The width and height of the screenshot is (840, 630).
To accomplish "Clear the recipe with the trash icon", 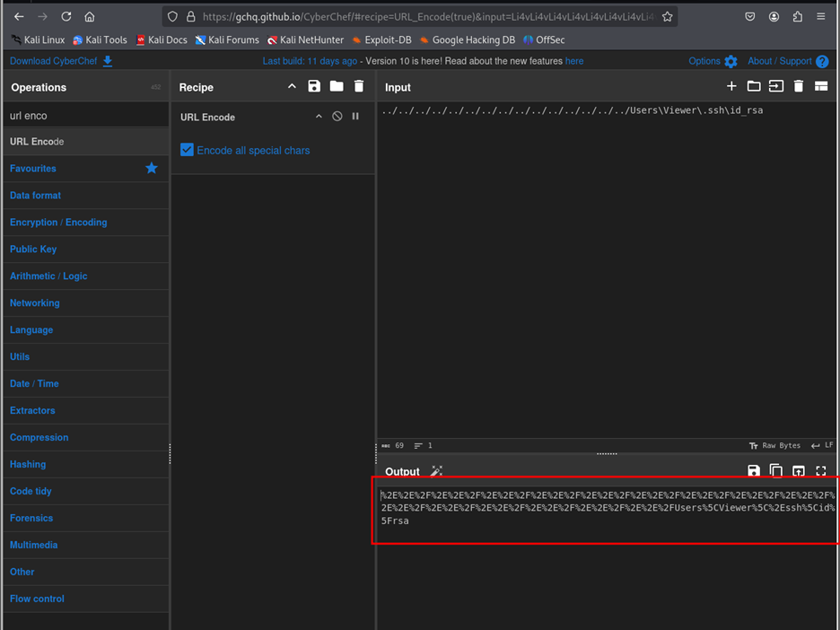I will point(359,86).
